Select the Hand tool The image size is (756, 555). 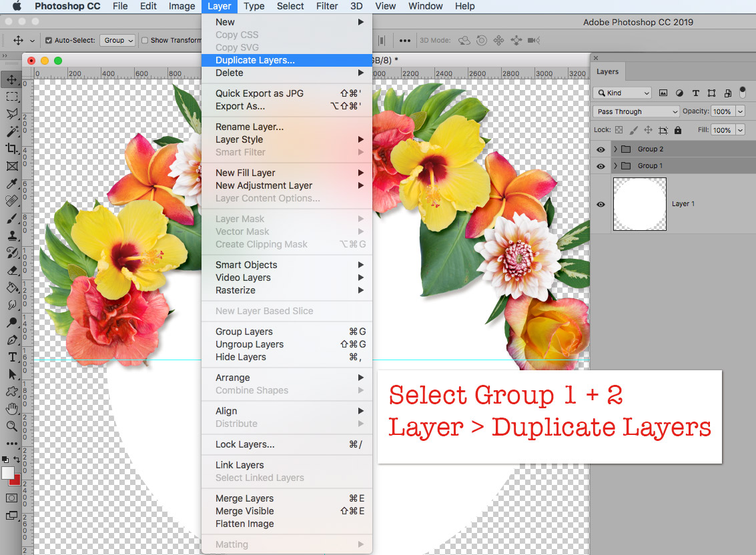(x=11, y=409)
